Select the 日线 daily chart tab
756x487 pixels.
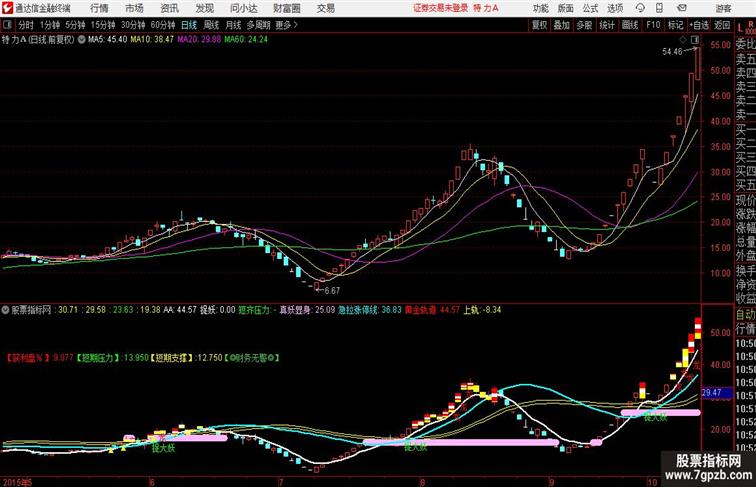point(189,25)
